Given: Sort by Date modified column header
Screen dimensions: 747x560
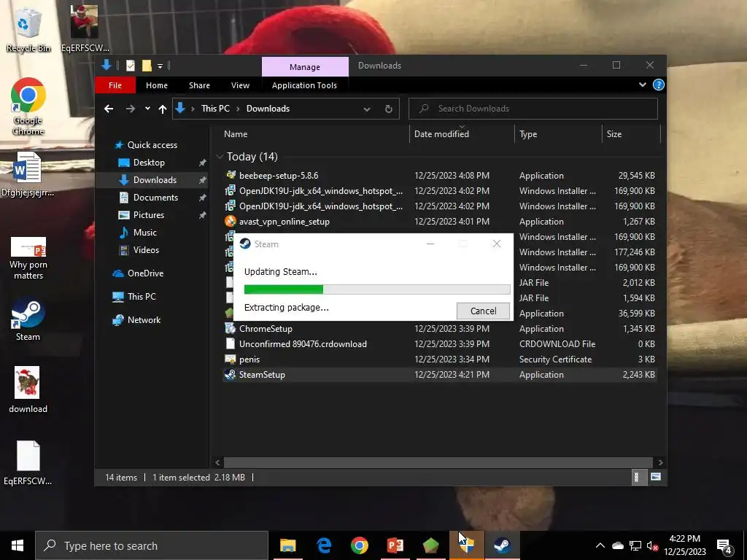Looking at the screenshot, I should click(462, 134).
